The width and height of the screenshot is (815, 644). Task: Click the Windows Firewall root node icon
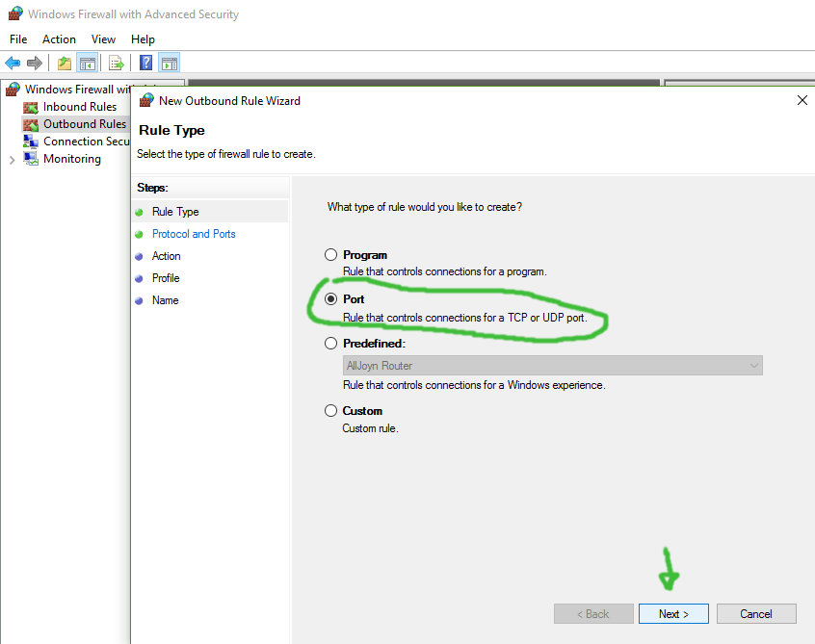coord(13,90)
